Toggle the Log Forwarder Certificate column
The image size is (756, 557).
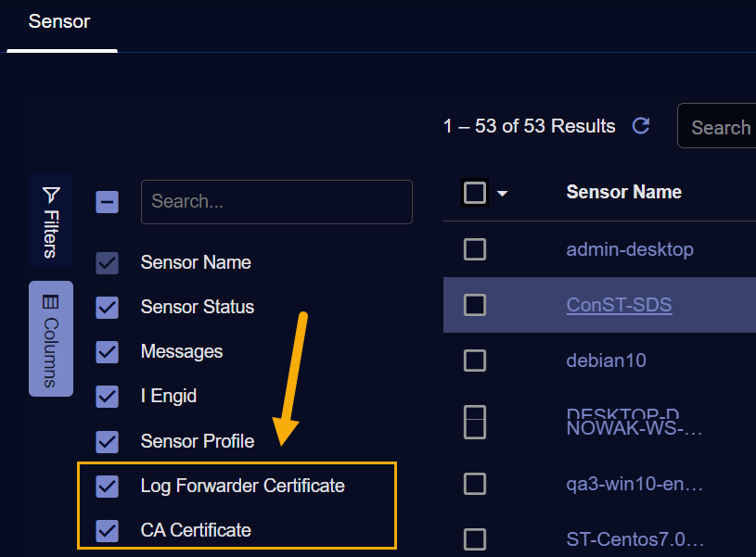tap(108, 486)
